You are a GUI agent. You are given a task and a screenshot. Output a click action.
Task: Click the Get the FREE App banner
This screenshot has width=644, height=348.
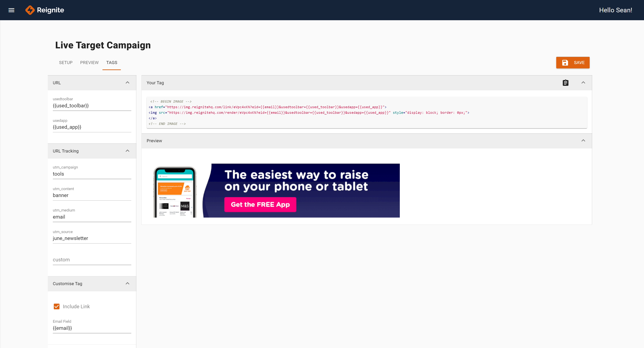click(260, 204)
